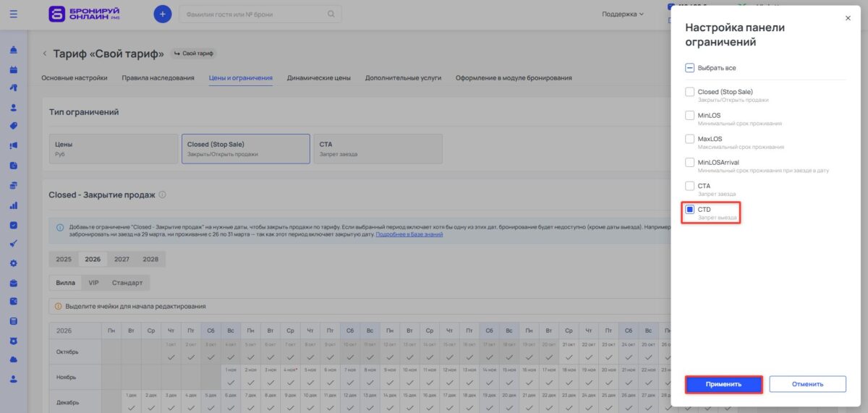Choose the Цены Руб restriction card
The height and width of the screenshot is (413, 868).
click(114, 149)
